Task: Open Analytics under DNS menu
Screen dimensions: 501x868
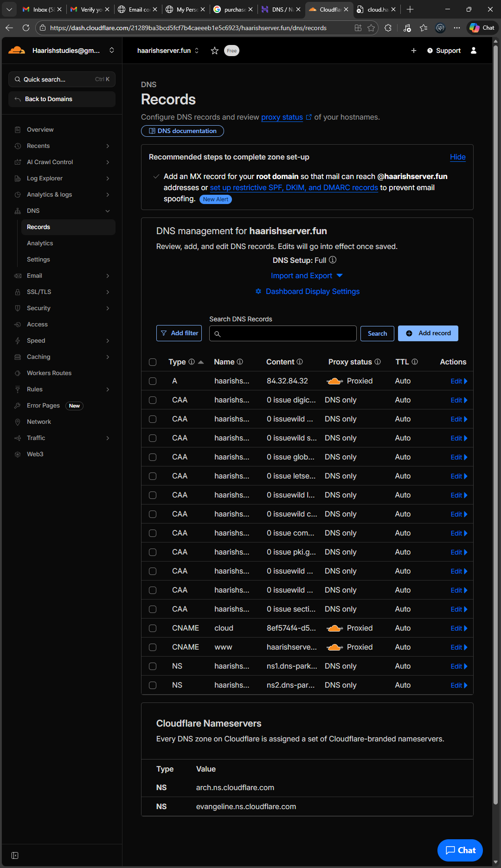Action: point(40,243)
